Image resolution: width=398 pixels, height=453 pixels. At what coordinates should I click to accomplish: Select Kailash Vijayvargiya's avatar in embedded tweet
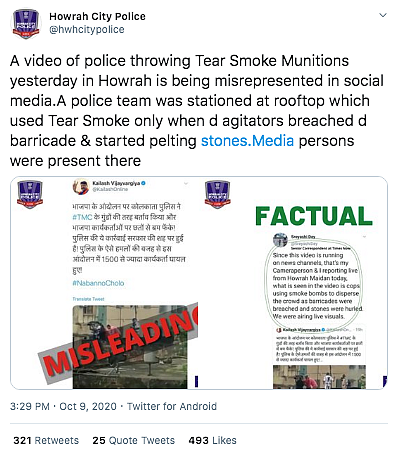coord(81,186)
